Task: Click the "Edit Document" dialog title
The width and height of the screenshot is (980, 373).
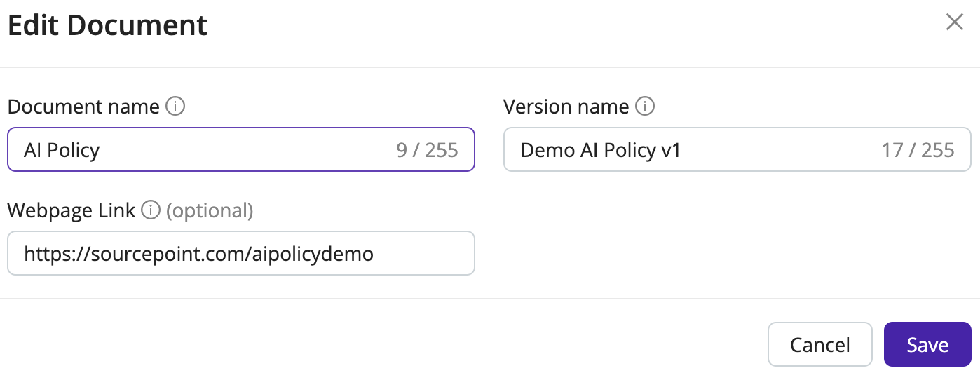Action: (x=107, y=26)
